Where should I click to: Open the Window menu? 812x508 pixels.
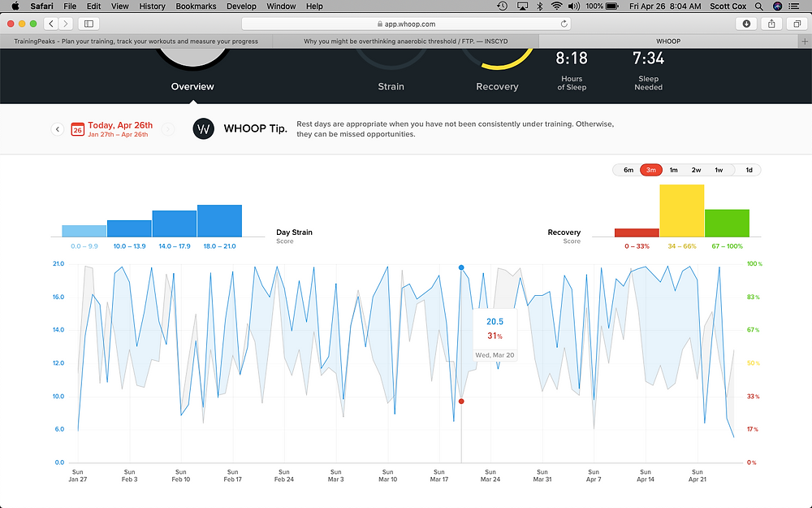click(281, 7)
